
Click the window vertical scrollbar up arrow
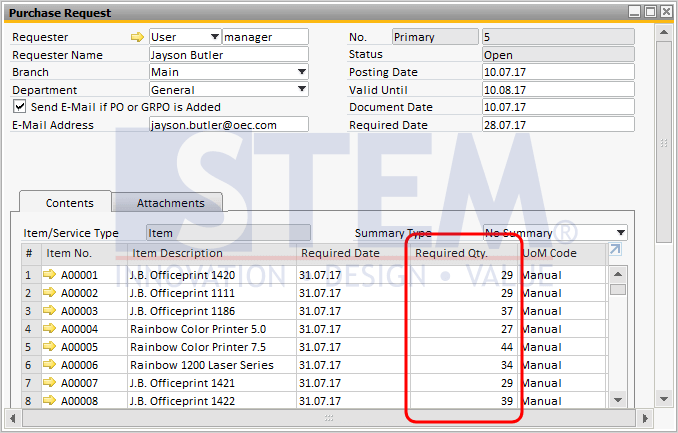coord(663,32)
